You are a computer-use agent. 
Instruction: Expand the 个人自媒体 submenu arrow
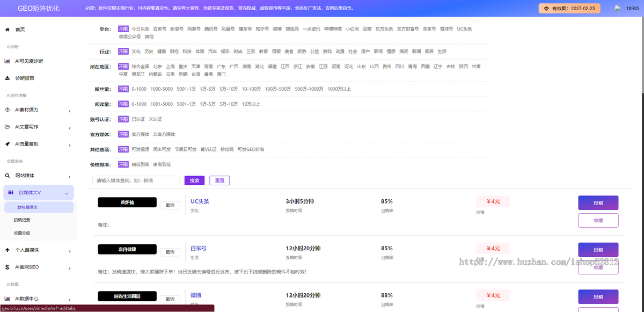[x=70, y=250]
